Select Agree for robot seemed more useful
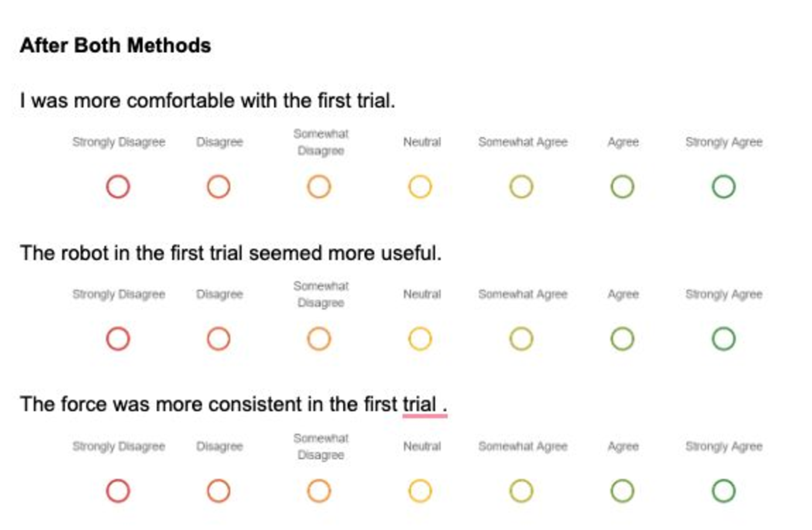Screen dimensions: 812x530 pos(622,339)
